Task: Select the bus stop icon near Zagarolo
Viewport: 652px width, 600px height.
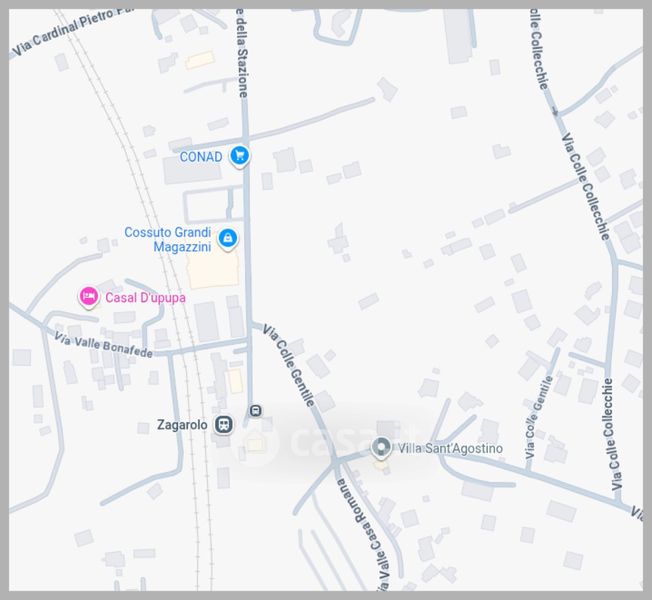Action: pyautogui.click(x=256, y=411)
